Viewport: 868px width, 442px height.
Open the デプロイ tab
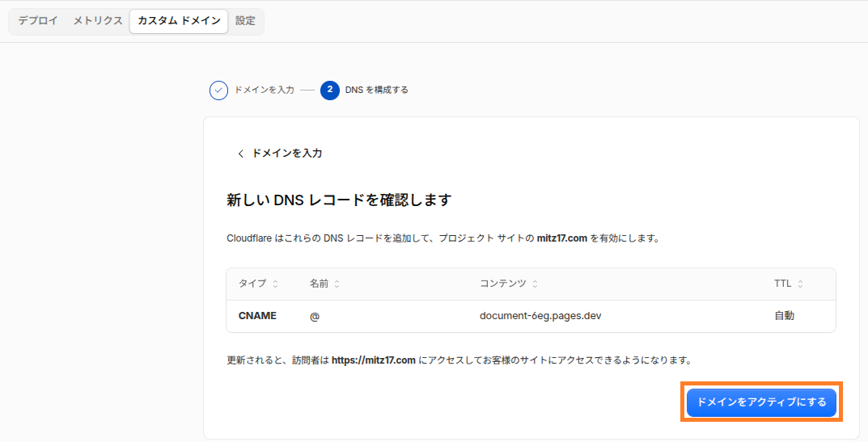click(x=38, y=21)
